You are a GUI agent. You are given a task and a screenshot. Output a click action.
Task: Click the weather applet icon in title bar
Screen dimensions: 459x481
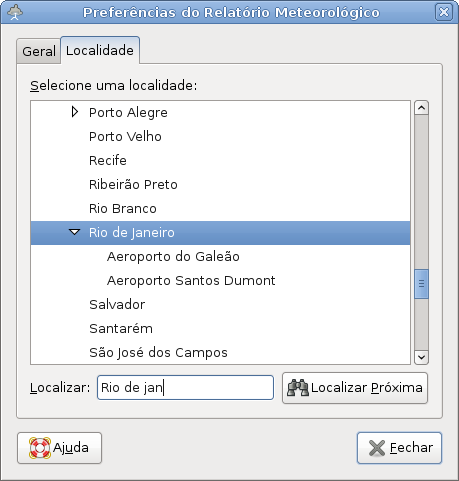15,12
